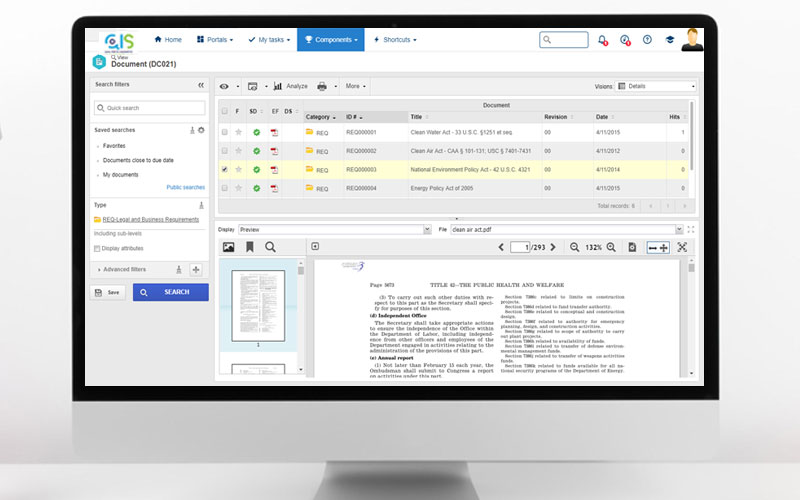Uncheck the selected REQ000003 row checkbox
The image size is (800, 500).
[x=224, y=169]
